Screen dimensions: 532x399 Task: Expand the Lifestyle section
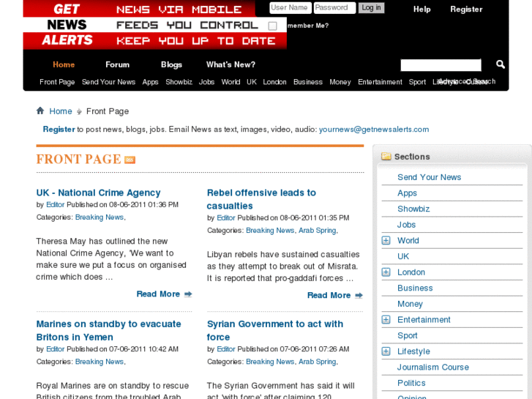[x=386, y=351]
